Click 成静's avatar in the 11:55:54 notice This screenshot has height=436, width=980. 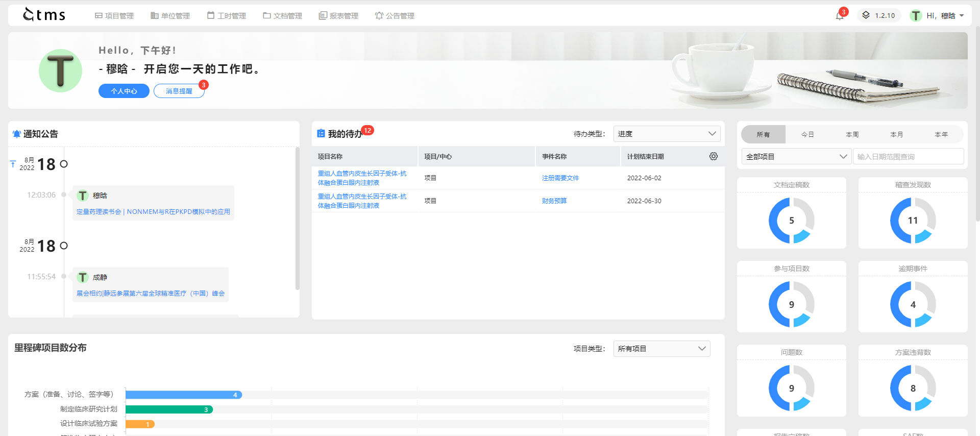pos(83,277)
